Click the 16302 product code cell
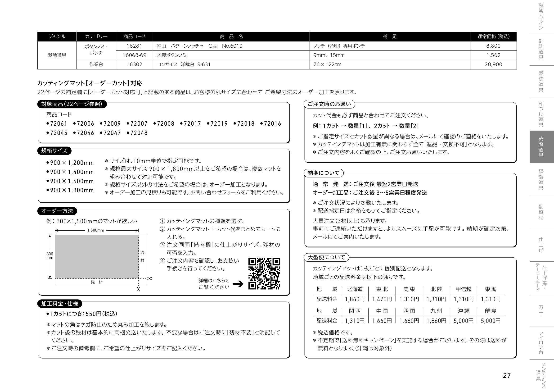Viewport: 554px width, 392px height. [134, 64]
